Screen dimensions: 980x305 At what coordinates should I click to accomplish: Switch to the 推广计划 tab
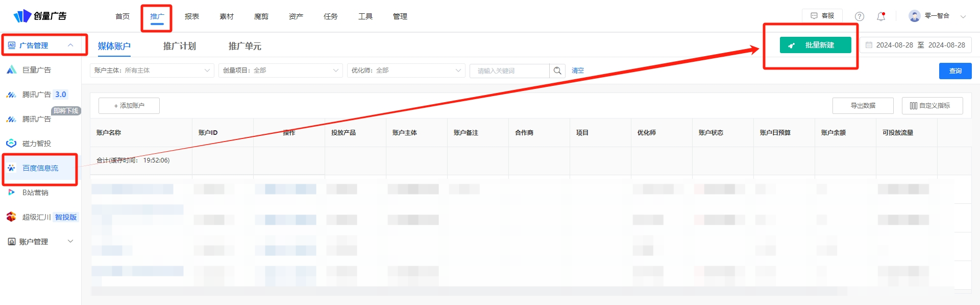click(x=179, y=46)
